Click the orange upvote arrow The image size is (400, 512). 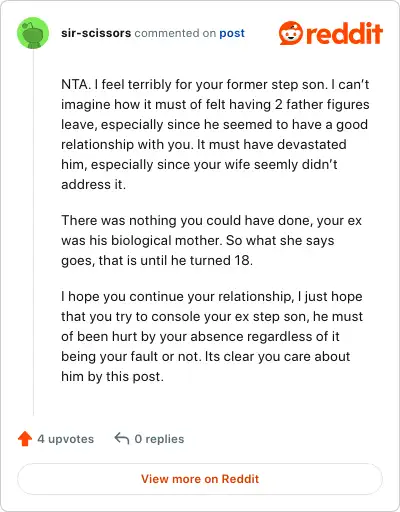[x=25, y=439]
